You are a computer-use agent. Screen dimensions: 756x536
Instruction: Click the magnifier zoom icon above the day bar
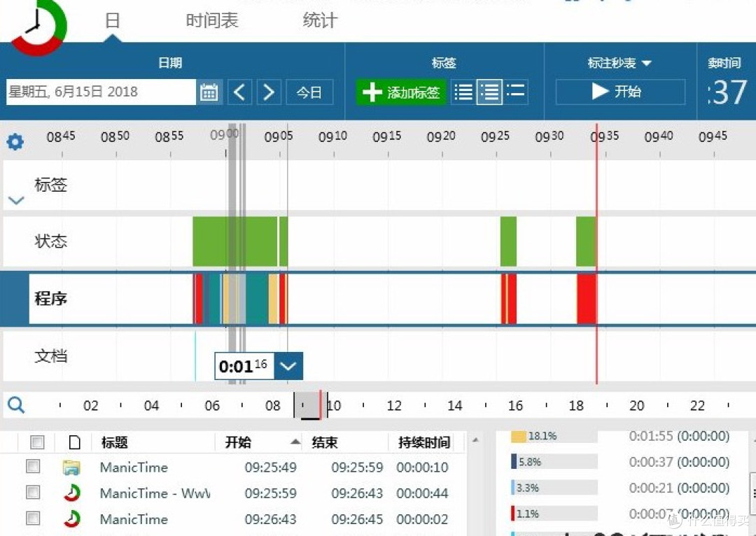(15, 404)
